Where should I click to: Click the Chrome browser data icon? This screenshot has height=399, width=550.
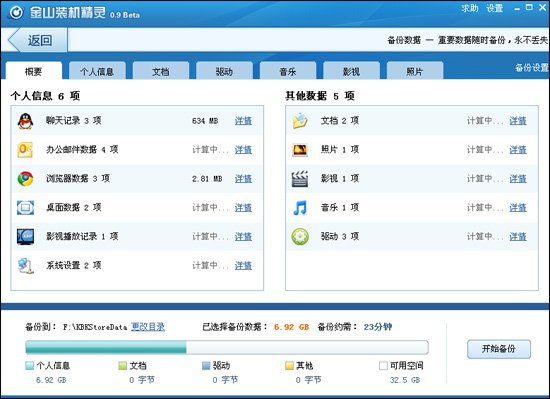[25, 179]
